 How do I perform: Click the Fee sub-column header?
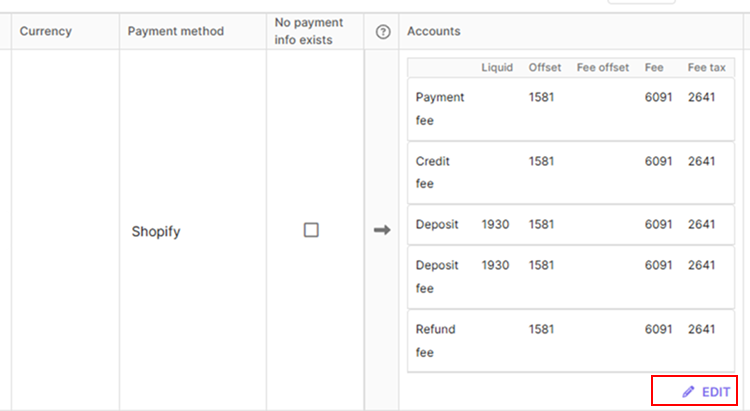(x=654, y=67)
